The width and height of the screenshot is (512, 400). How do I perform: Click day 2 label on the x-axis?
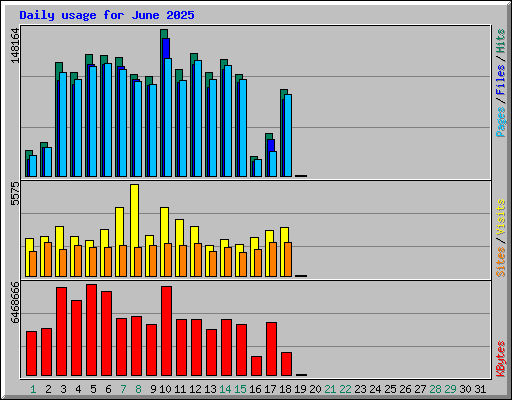coord(48,389)
